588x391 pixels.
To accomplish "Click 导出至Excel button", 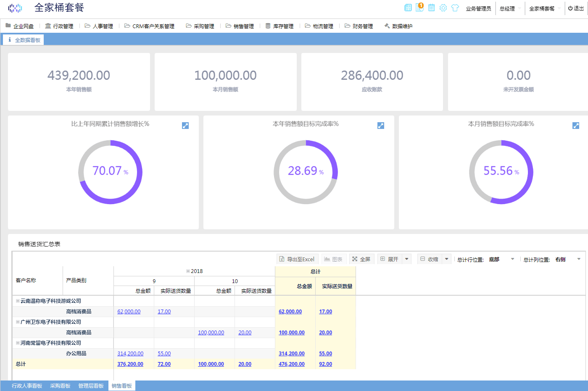I will 297,259.
